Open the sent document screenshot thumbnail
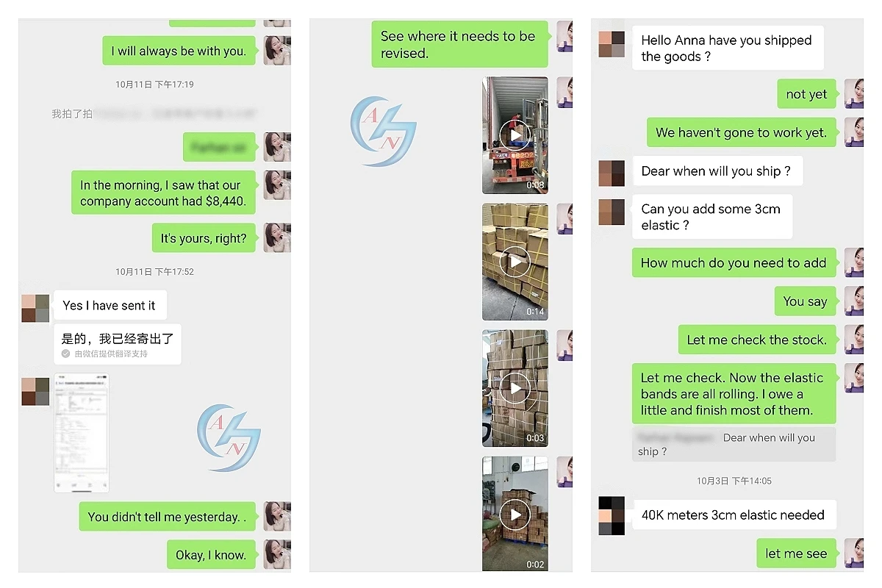This screenshot has height=588, width=882. pyautogui.click(x=82, y=433)
